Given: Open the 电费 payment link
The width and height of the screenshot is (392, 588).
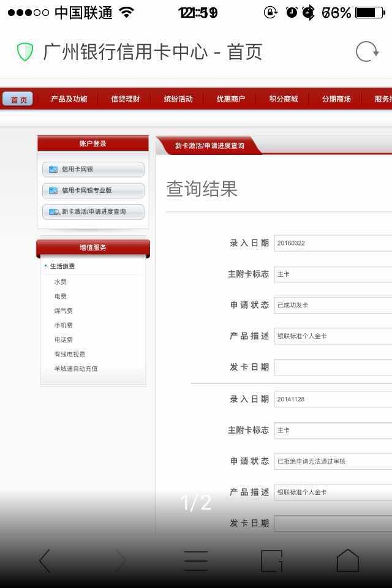Looking at the screenshot, I should 60,296.
